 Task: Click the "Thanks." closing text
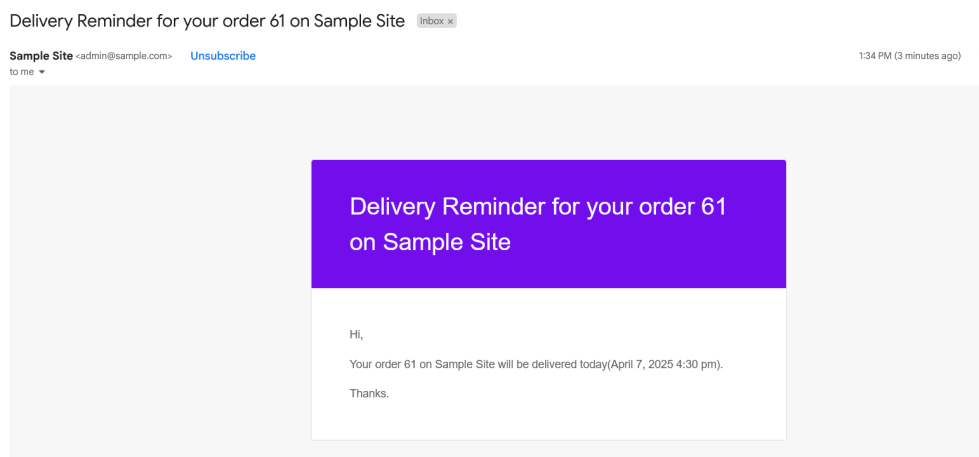tap(369, 393)
